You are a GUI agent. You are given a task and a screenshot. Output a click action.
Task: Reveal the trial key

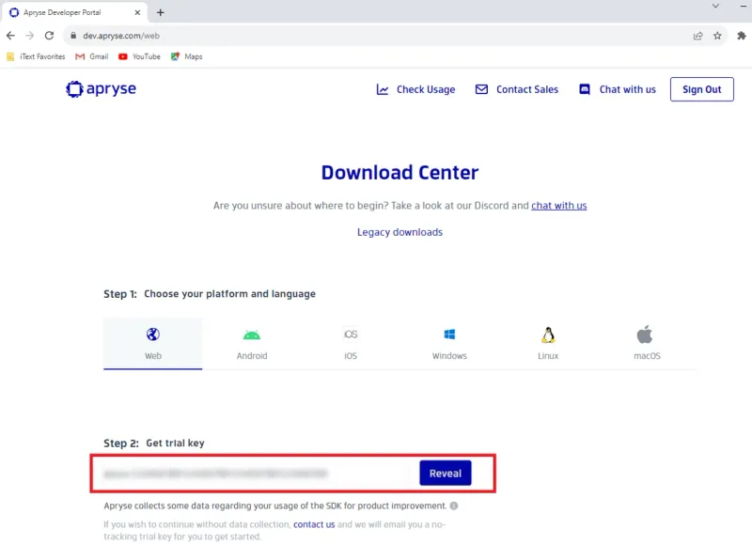pyautogui.click(x=445, y=474)
